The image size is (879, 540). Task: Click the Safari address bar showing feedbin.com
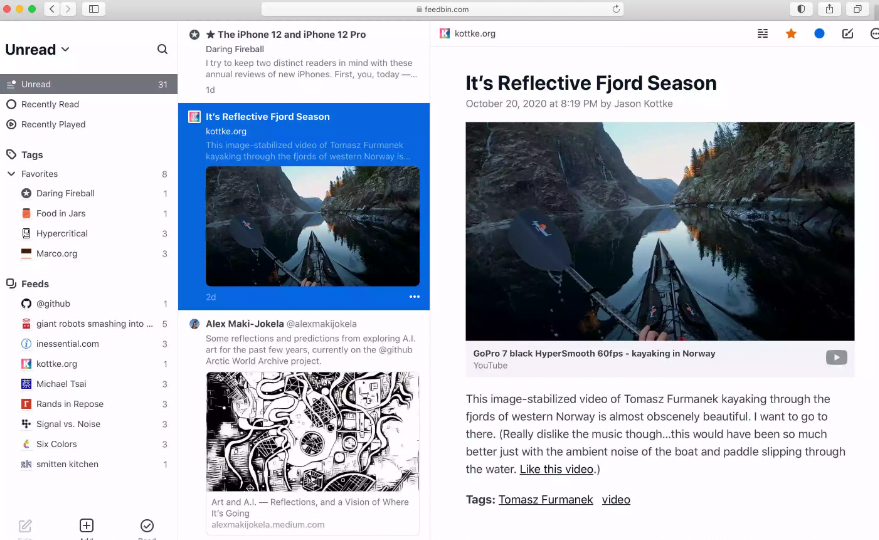click(441, 9)
